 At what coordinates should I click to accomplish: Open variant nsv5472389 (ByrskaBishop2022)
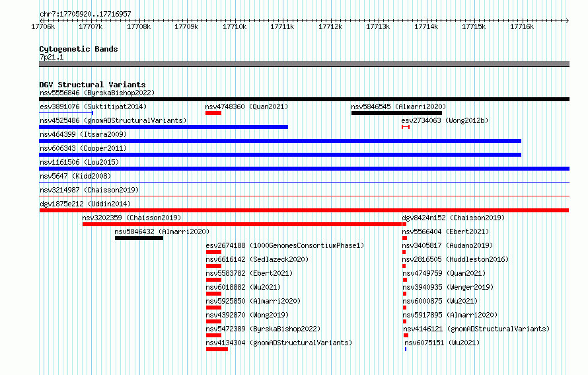pos(263,329)
